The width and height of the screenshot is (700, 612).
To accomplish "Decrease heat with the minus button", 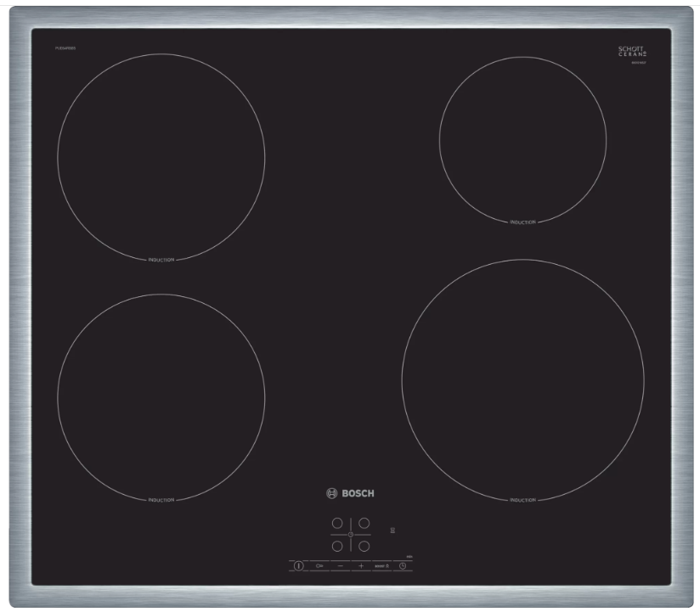I will tap(340, 565).
